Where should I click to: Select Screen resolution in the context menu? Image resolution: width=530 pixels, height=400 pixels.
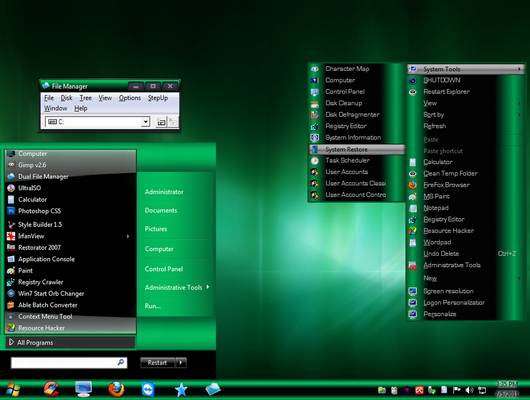point(465,291)
